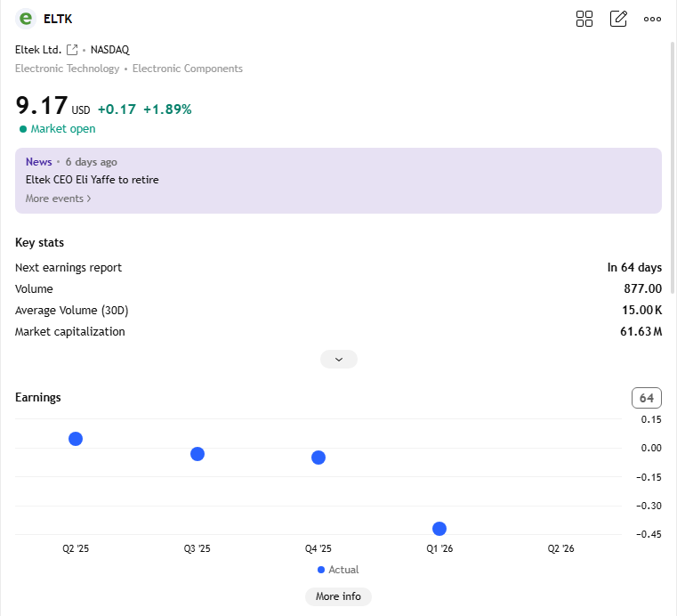677x616 pixels.
Task: Click the '6 days ago' timestamp
Action: 91,162
